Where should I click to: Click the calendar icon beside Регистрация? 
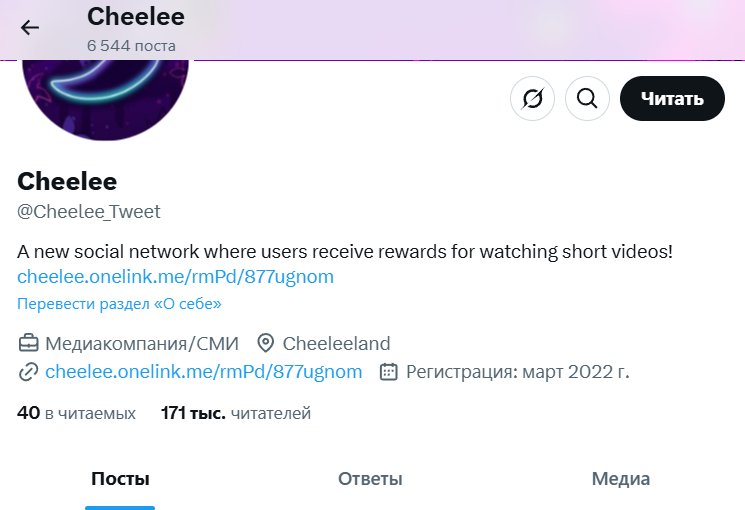pyautogui.click(x=389, y=372)
